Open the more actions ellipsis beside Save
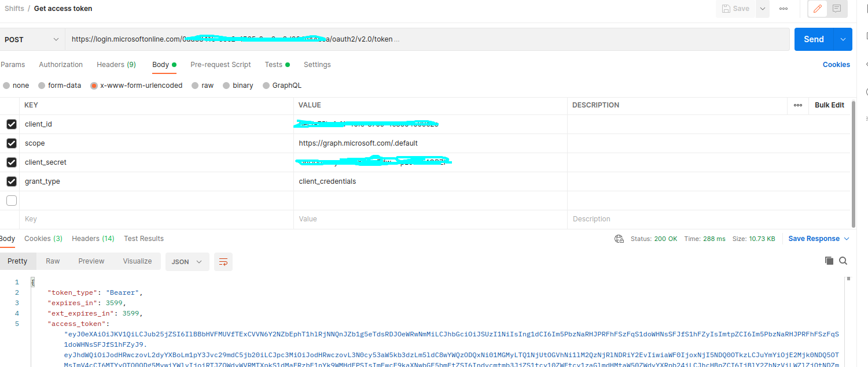Image resolution: width=868 pixels, height=367 pixels. [x=784, y=9]
